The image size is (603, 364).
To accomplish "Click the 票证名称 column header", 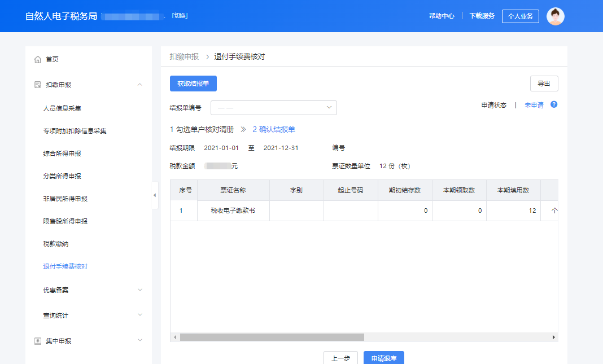I will coord(233,190).
